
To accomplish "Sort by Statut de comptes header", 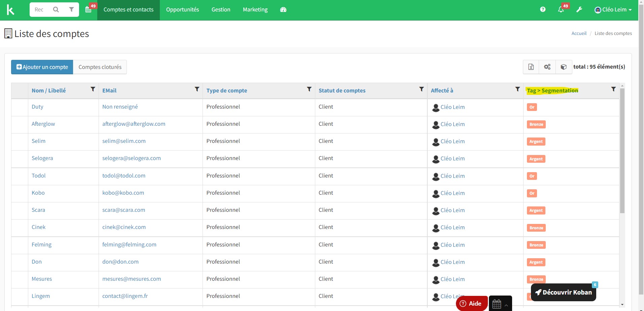I will click(x=342, y=90).
